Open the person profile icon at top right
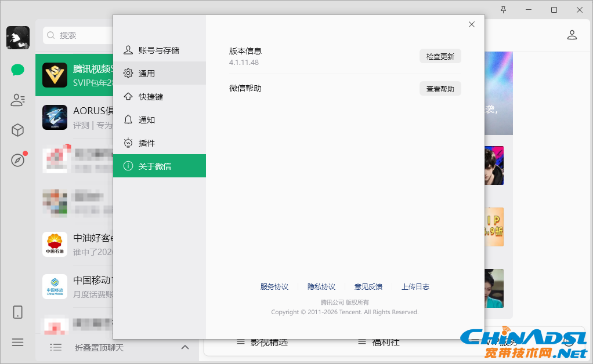The height and width of the screenshot is (364, 593). tap(572, 35)
